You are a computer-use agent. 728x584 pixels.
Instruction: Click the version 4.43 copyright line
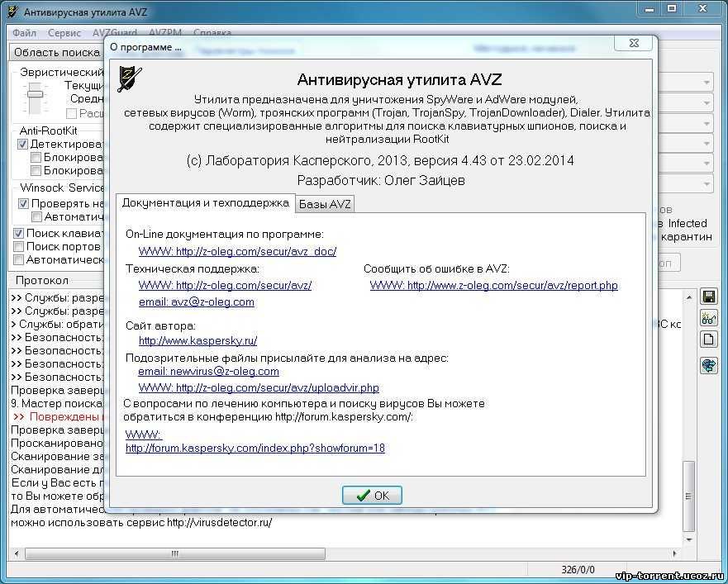[x=380, y=160]
